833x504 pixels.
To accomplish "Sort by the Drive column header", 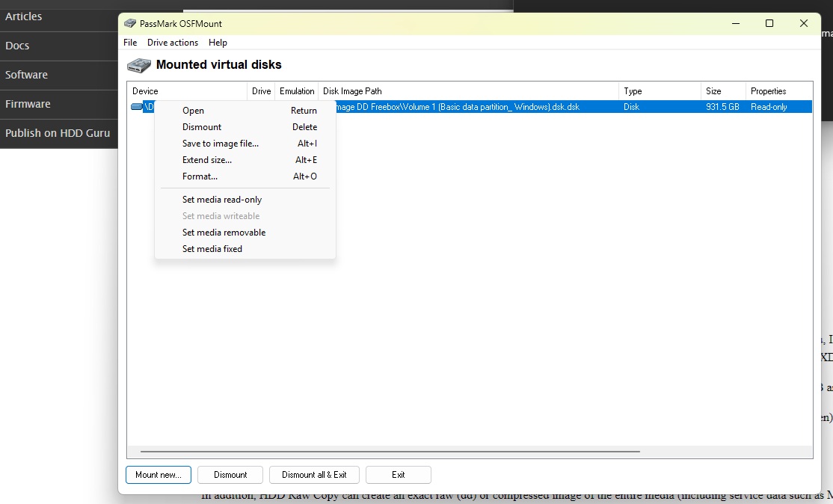I will tap(262, 90).
